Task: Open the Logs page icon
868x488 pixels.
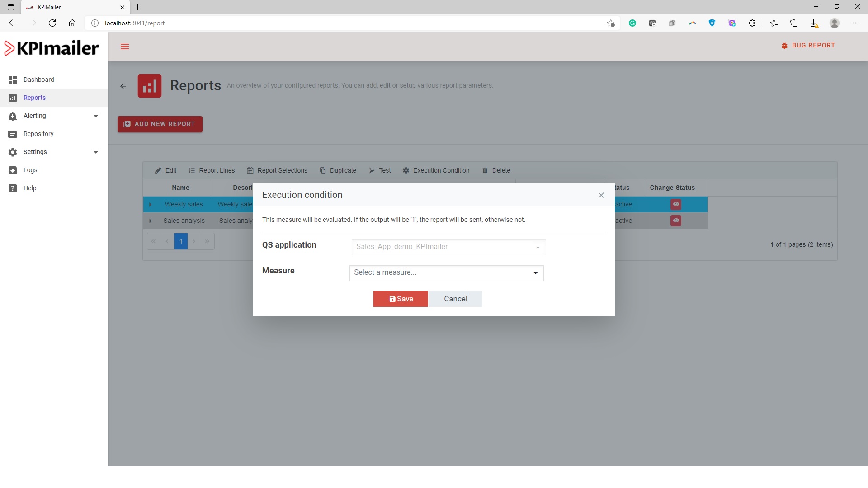Action: tap(13, 170)
